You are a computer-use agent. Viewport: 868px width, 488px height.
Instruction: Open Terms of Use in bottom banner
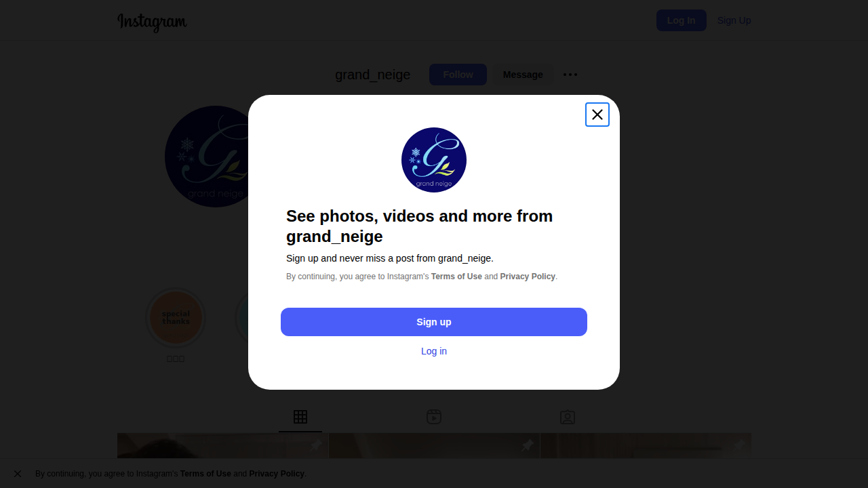[x=205, y=474]
